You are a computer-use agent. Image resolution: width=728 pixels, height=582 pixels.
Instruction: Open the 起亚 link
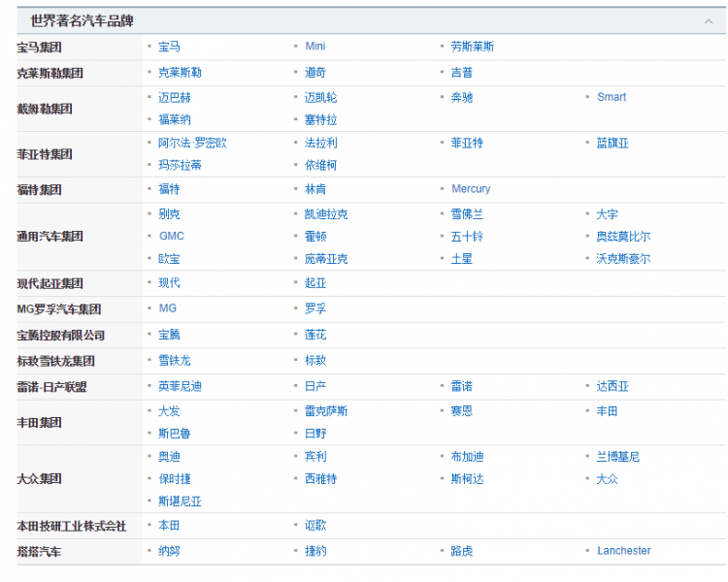[315, 283]
